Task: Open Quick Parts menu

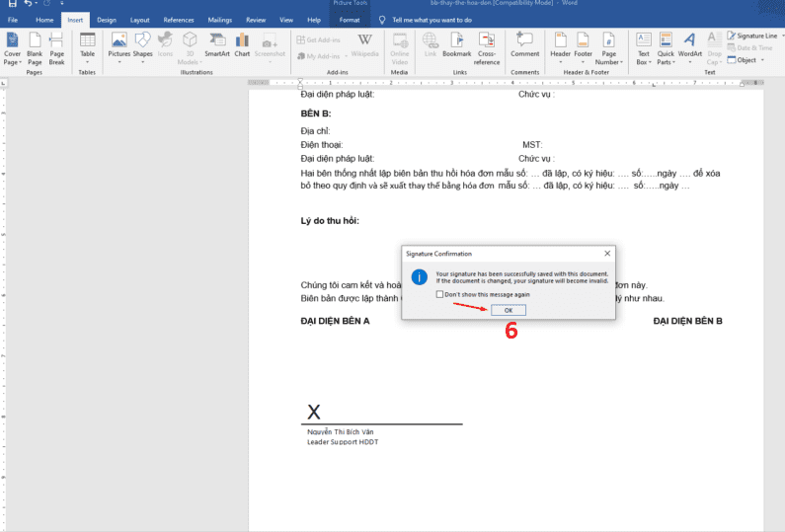Action: [x=666, y=48]
